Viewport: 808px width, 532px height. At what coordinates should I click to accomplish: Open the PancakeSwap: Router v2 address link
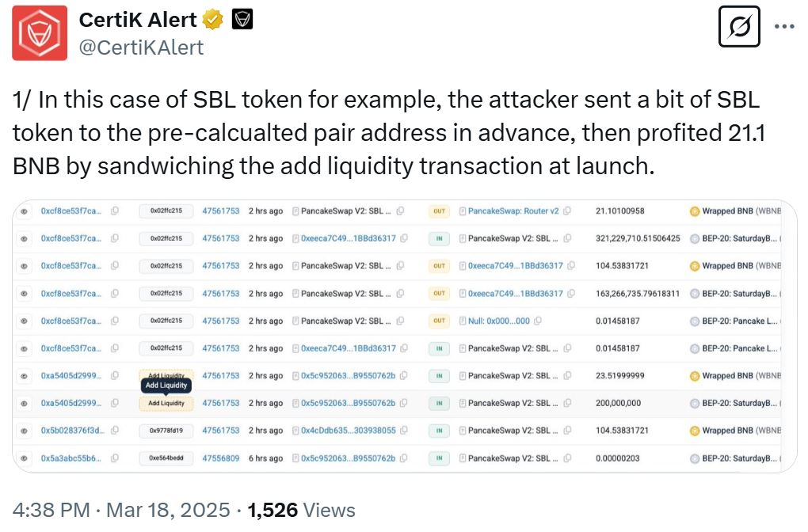pyautogui.click(x=513, y=211)
